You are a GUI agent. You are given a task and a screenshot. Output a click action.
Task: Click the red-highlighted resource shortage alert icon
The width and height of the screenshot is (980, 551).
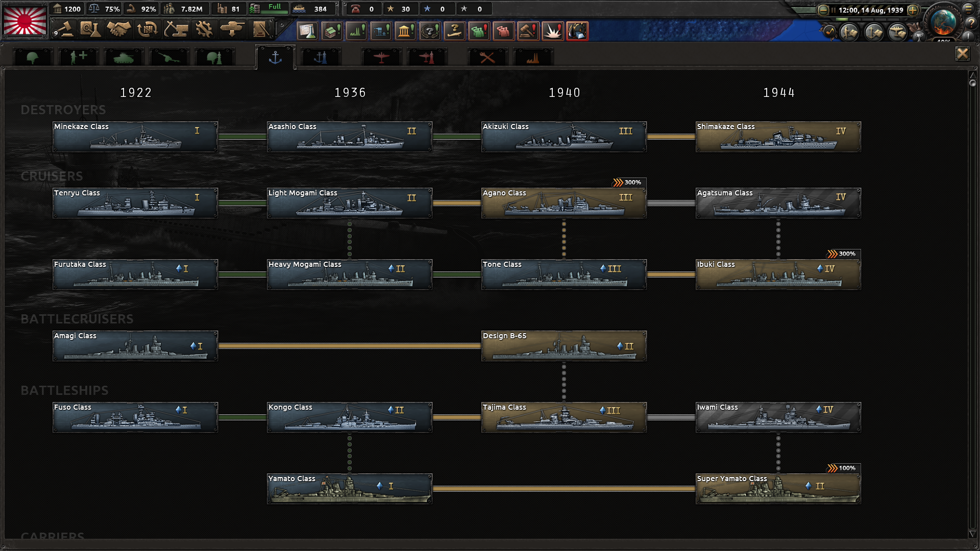[x=577, y=31]
